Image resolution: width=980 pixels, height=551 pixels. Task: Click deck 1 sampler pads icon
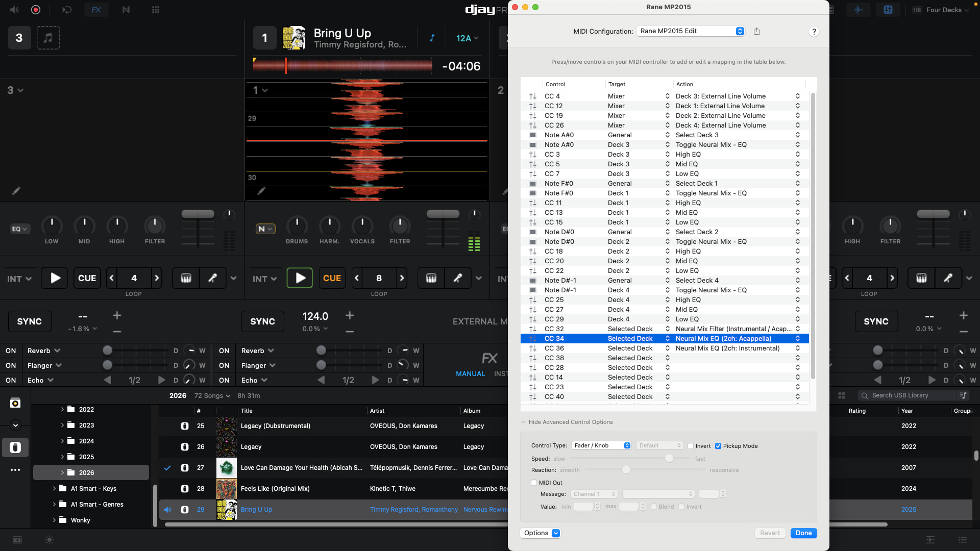tap(431, 278)
